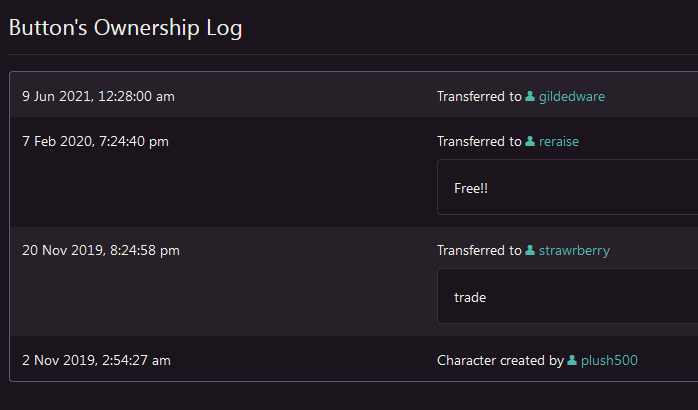The width and height of the screenshot is (698, 410).
Task: Click the "Free!!" transfer comment box
Action: tap(567, 187)
